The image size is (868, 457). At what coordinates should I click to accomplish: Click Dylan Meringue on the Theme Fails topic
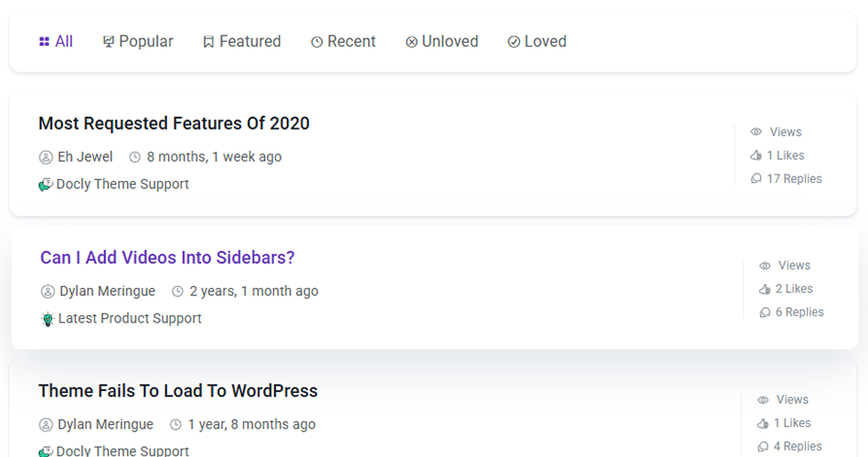click(x=105, y=424)
